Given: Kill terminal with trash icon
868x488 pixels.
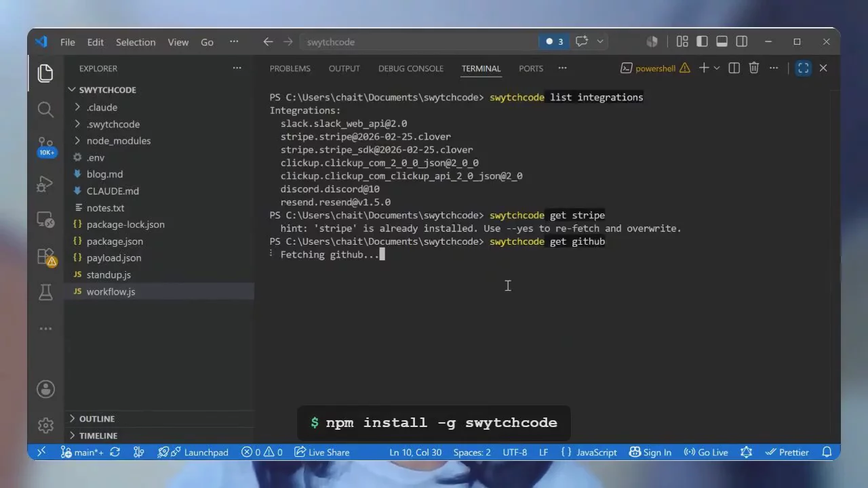Looking at the screenshot, I should tap(754, 68).
